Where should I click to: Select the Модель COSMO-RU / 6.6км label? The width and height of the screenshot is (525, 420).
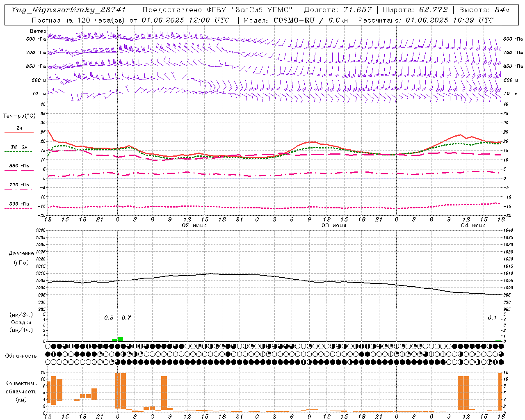pyautogui.click(x=295, y=20)
